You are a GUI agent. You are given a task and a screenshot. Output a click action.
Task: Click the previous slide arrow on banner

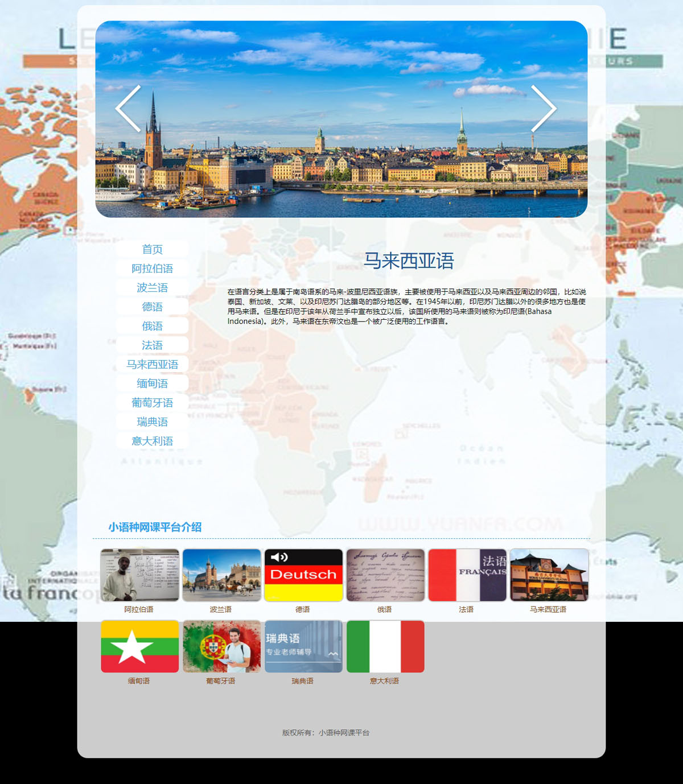click(128, 108)
